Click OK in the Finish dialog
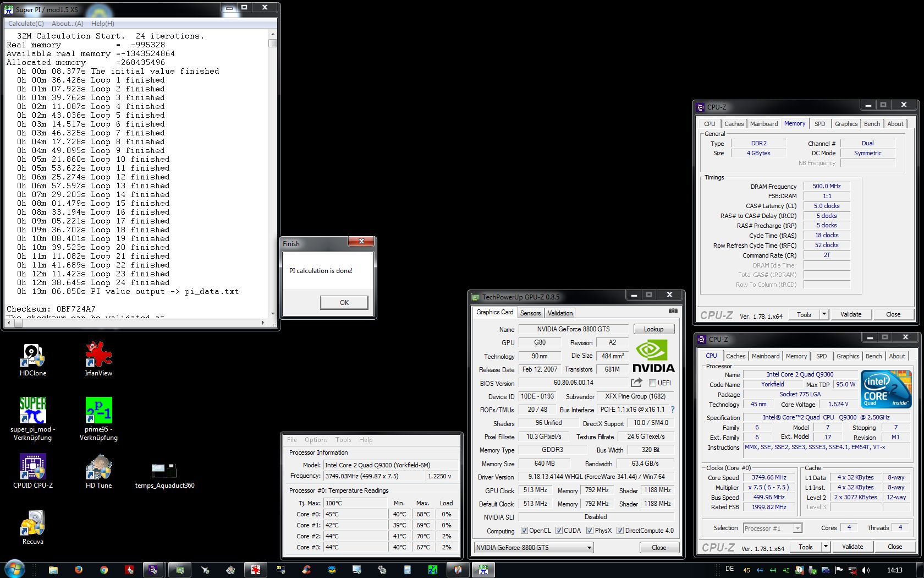 point(344,302)
